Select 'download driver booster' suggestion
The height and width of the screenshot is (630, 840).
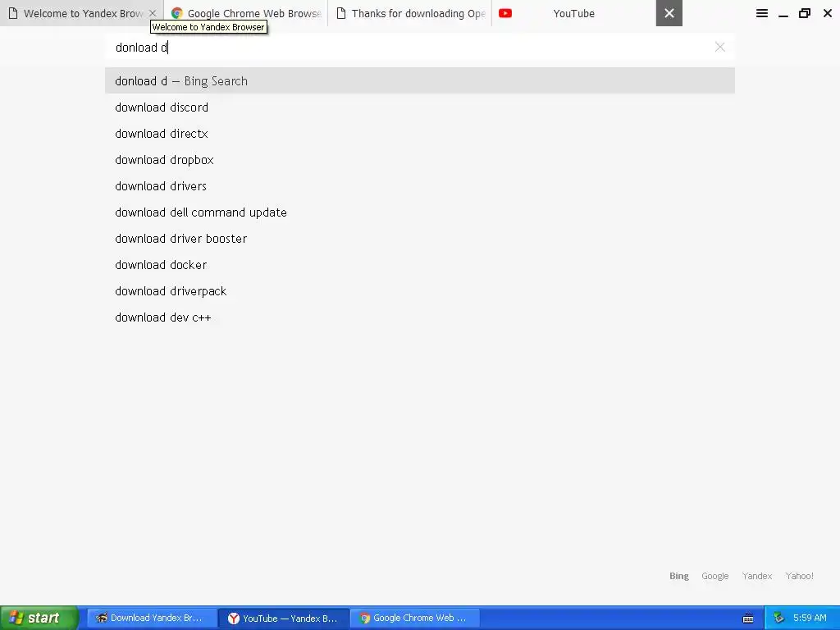[420, 239]
